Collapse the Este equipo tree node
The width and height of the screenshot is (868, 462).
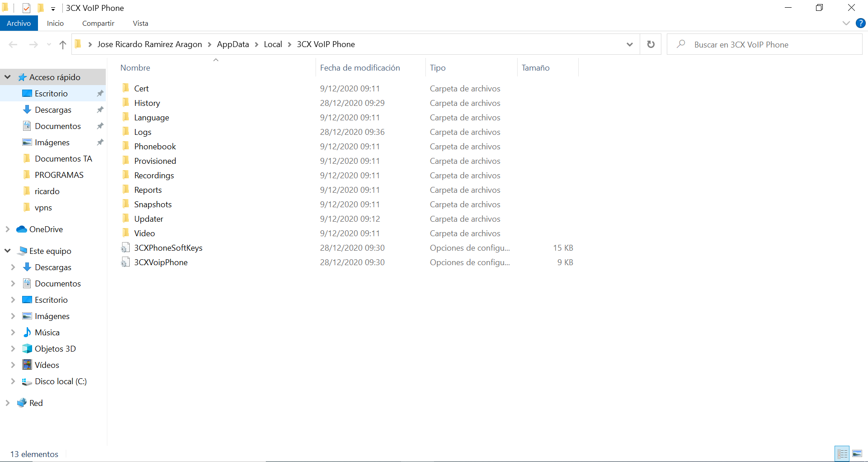8,251
